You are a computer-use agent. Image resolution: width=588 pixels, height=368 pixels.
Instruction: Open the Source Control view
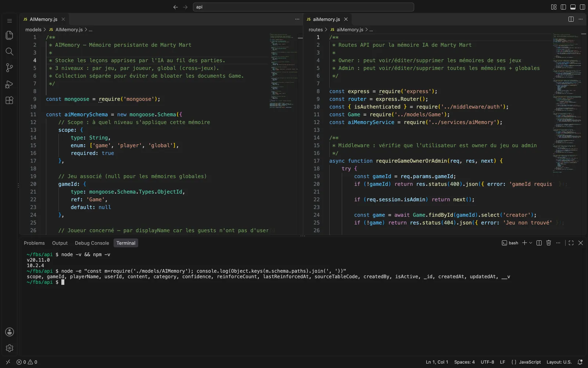[x=10, y=68]
